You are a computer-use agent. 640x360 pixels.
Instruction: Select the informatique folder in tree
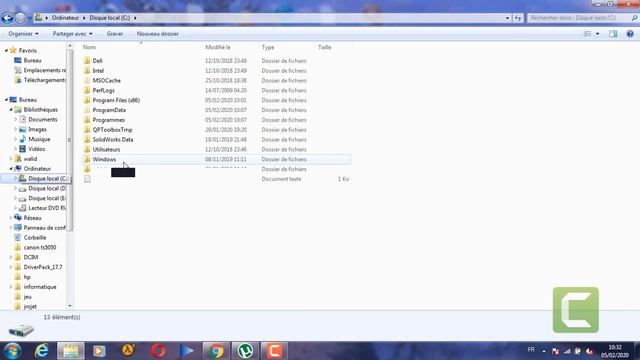coord(40,287)
